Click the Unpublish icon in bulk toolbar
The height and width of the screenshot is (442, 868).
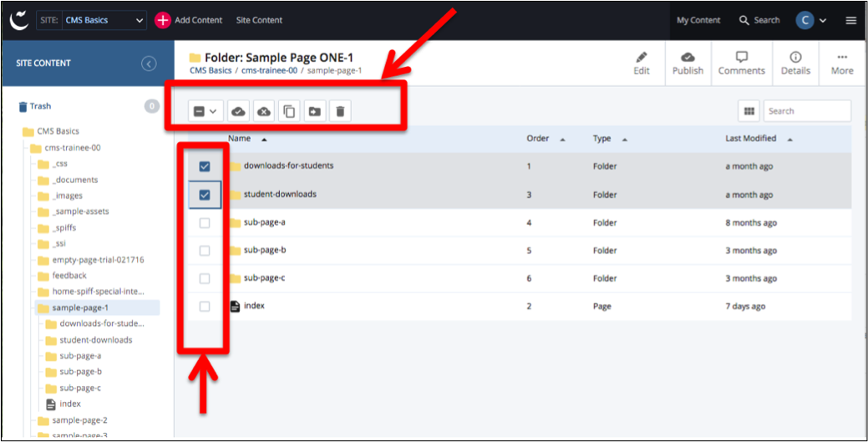coord(264,111)
